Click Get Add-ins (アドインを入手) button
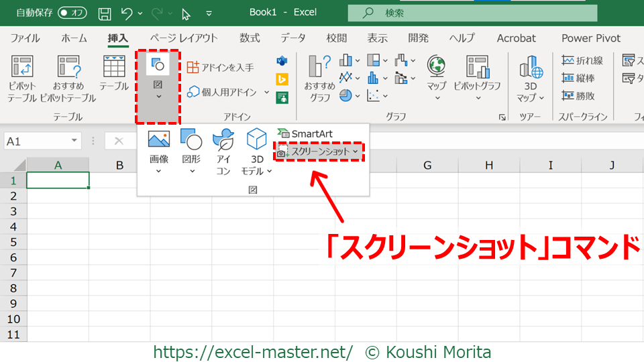 pyautogui.click(x=220, y=67)
